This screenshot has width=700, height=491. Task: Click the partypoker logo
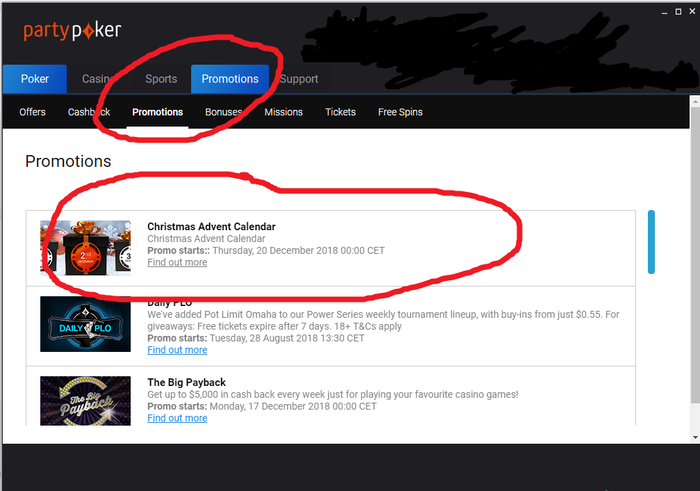tap(72, 31)
